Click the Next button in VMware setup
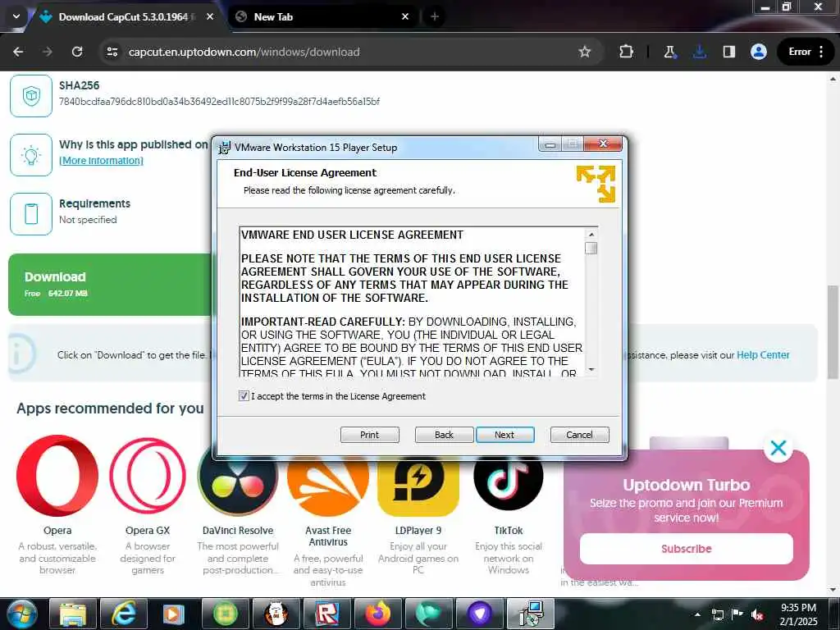This screenshot has height=630, width=840. click(x=504, y=435)
